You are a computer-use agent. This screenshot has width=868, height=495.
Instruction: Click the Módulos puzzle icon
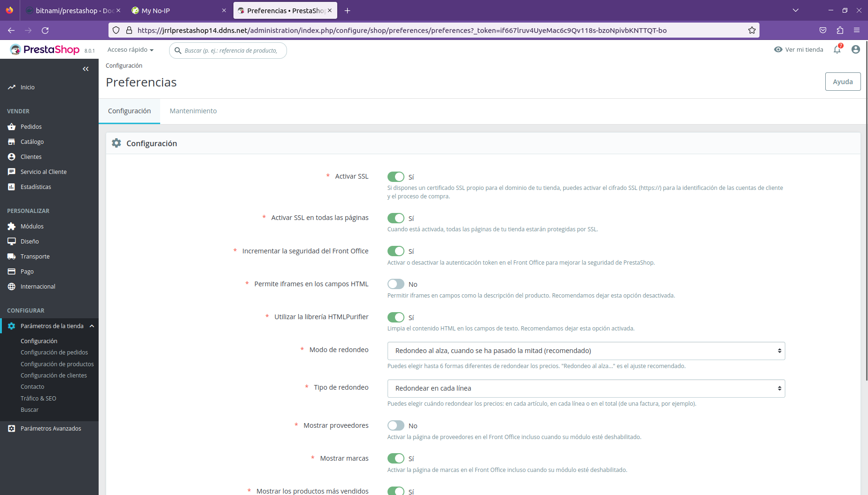pos(12,226)
